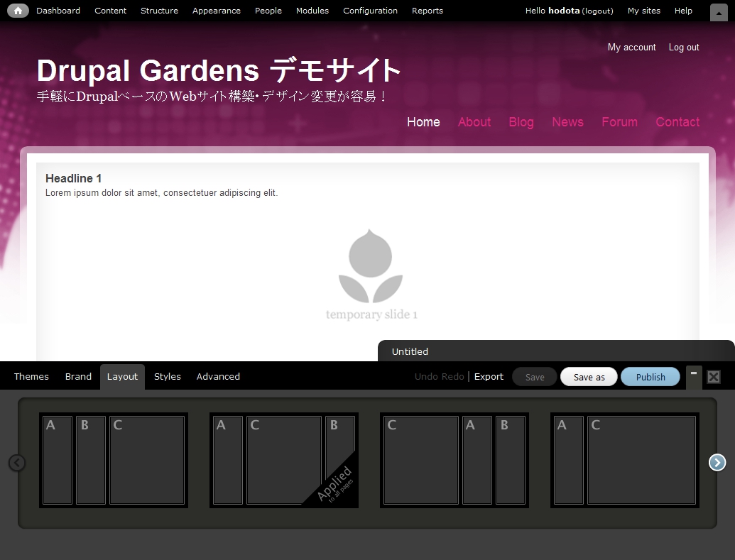735x560 pixels.
Task: Open the Modules admin menu
Action: (x=312, y=11)
